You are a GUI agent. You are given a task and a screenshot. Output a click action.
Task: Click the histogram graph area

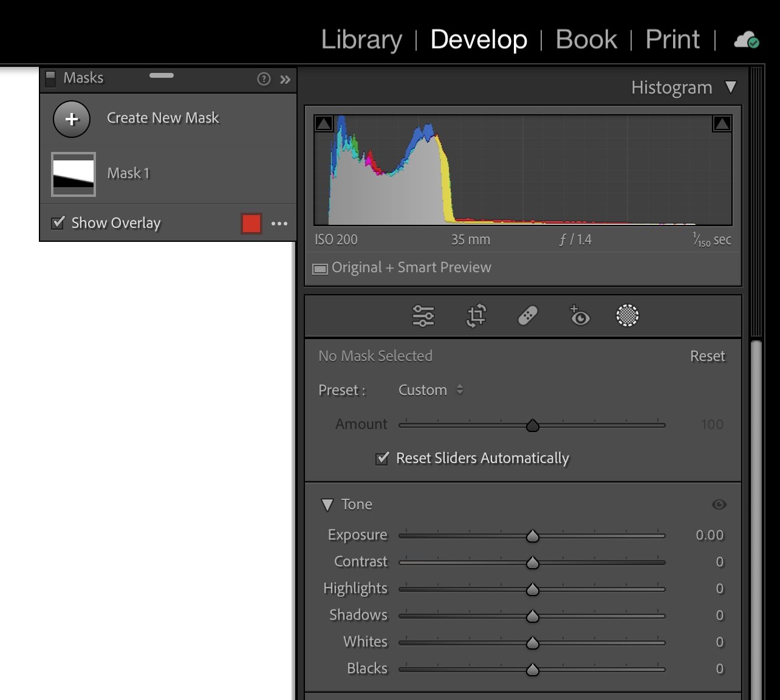point(523,170)
